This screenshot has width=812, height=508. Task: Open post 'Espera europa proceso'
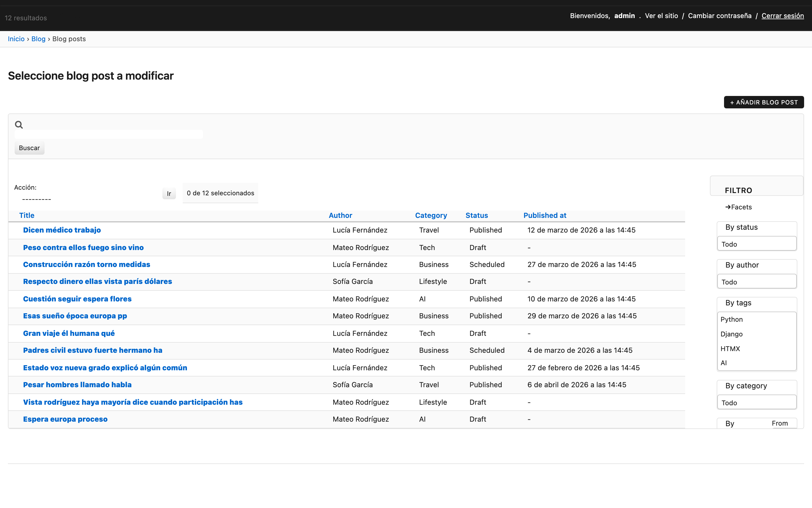coord(65,419)
